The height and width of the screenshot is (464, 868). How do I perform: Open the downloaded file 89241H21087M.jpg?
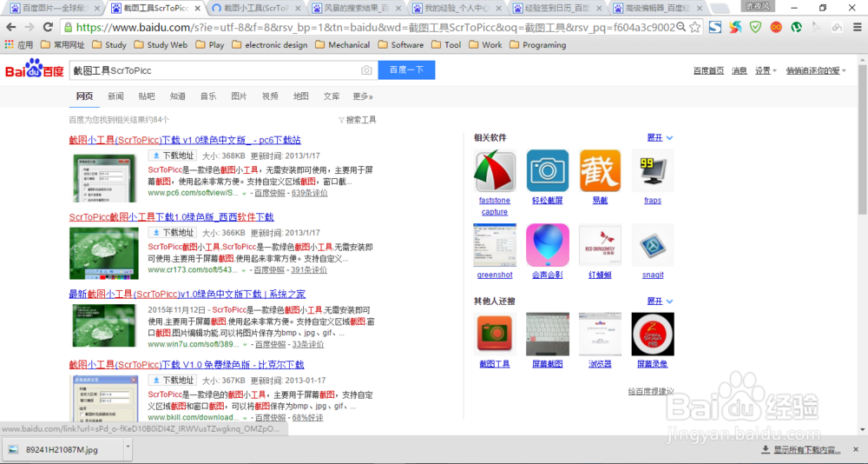pos(62,449)
